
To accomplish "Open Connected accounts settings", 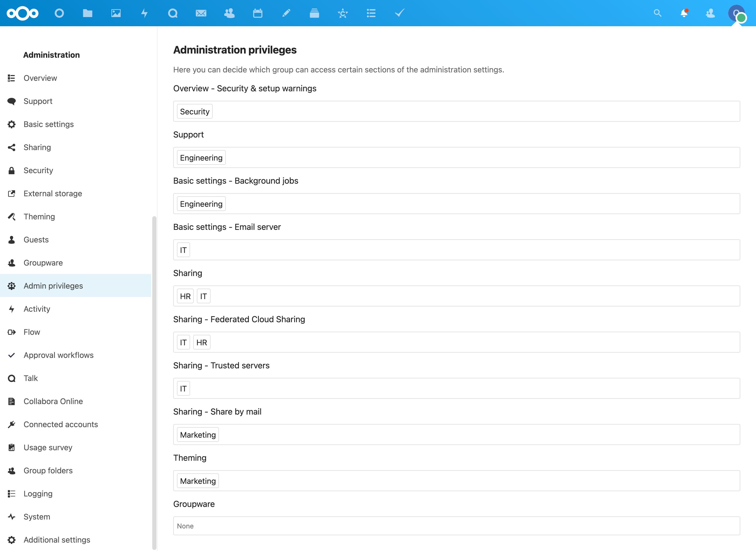I will click(x=76, y=424).
